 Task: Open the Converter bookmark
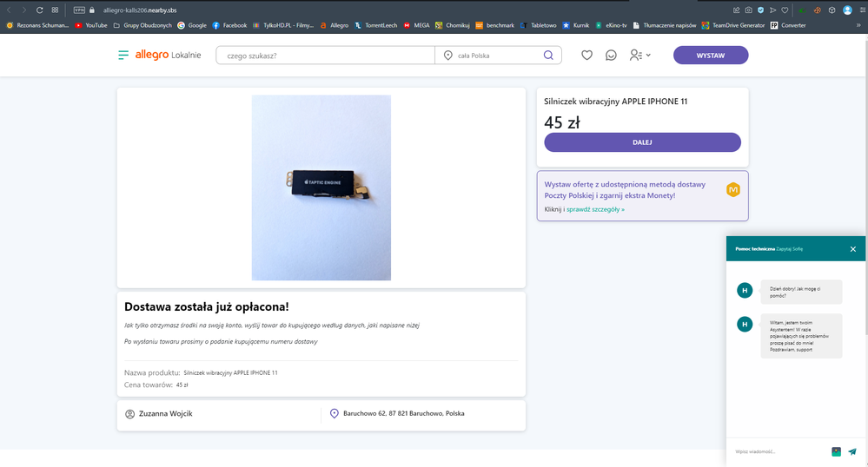pyautogui.click(x=788, y=25)
